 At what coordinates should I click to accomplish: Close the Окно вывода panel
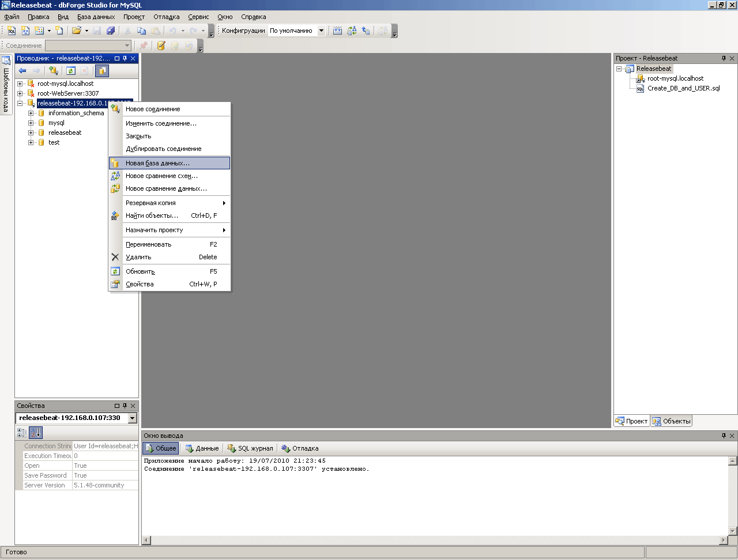[732, 436]
